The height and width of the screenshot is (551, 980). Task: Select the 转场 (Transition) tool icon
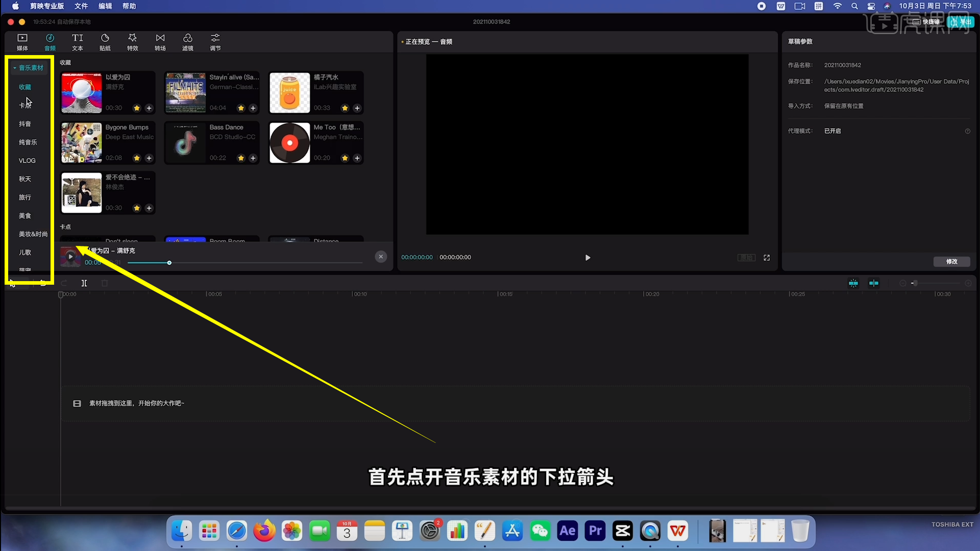160,42
